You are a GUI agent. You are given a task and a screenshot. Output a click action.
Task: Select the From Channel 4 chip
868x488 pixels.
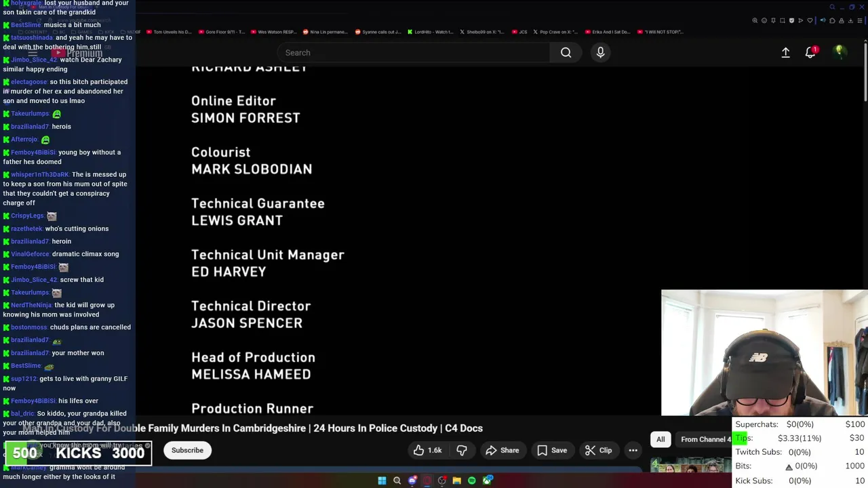(704, 439)
